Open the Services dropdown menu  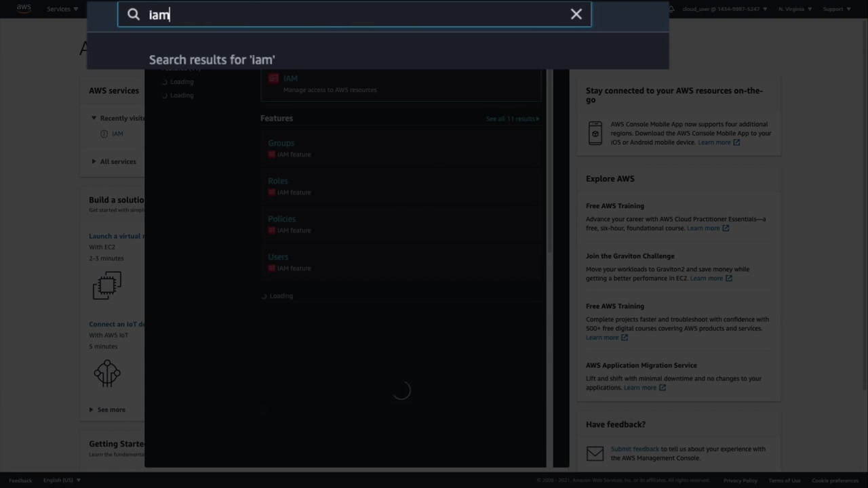[62, 9]
